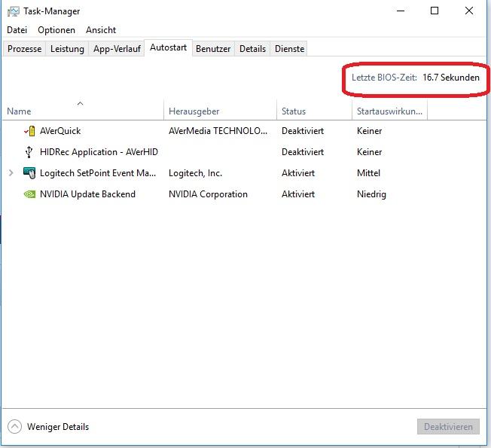Open the Optionen menu

coord(56,30)
